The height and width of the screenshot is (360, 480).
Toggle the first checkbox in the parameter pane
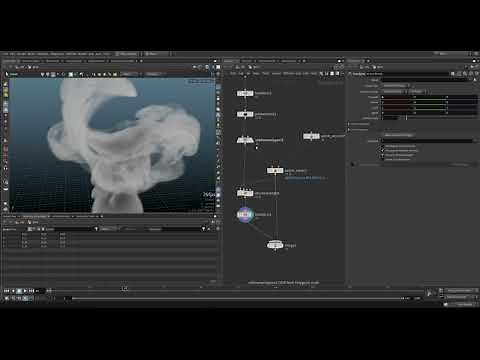click(x=382, y=146)
